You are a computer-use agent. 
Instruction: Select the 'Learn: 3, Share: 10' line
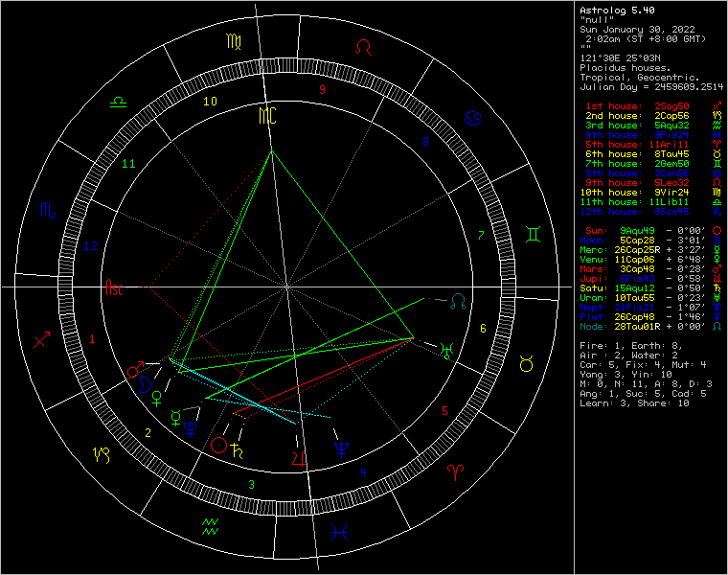tap(634, 403)
